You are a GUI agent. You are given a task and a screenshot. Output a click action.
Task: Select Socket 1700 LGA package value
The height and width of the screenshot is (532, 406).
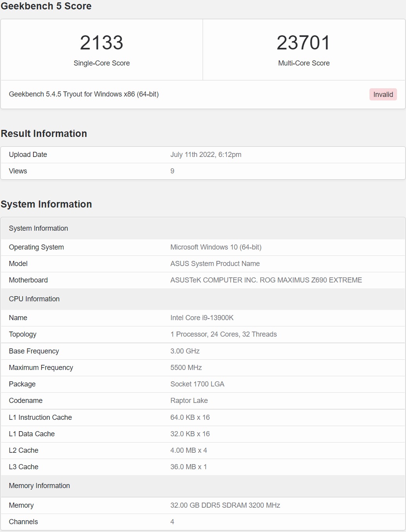coord(197,384)
